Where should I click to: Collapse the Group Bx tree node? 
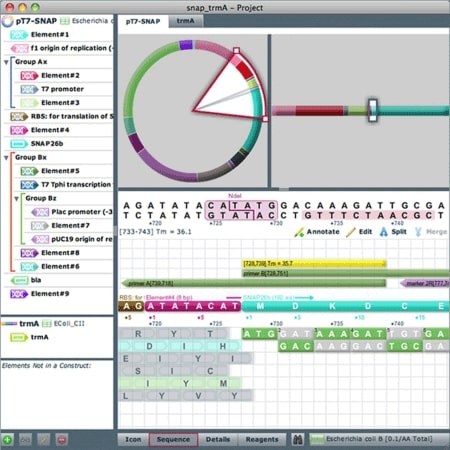coord(6,158)
